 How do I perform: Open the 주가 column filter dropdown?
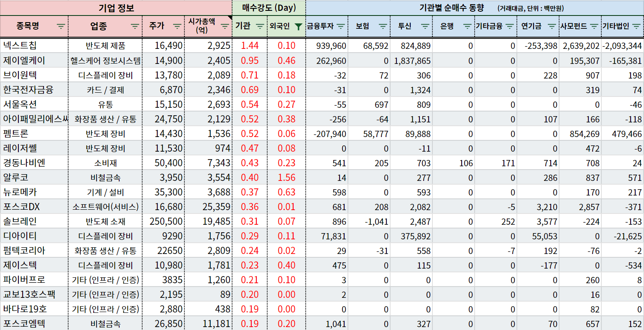(x=177, y=26)
